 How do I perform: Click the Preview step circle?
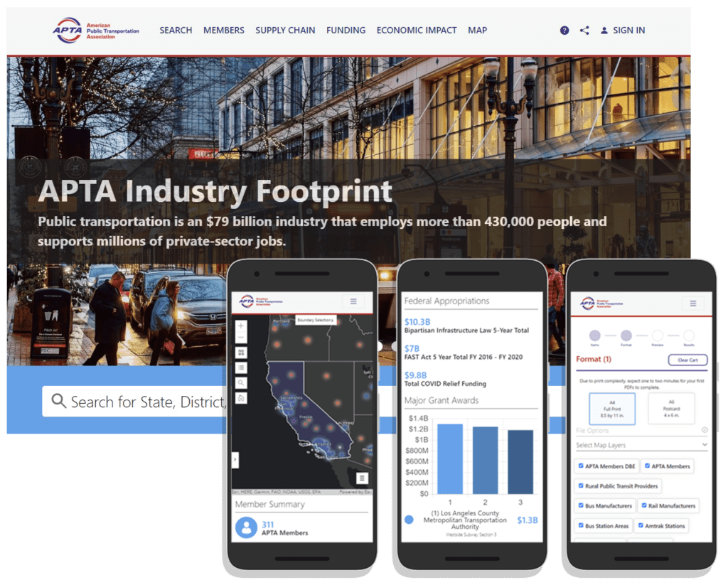tap(658, 335)
